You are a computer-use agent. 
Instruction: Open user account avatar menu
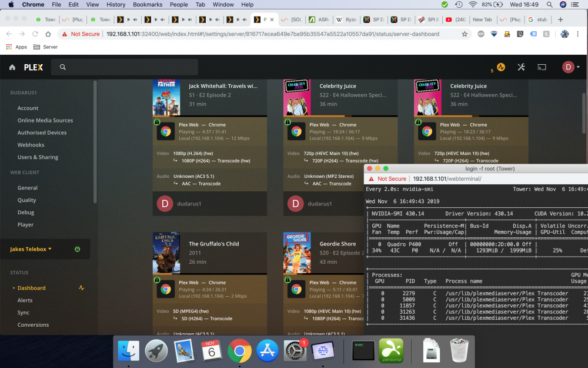pos(570,67)
